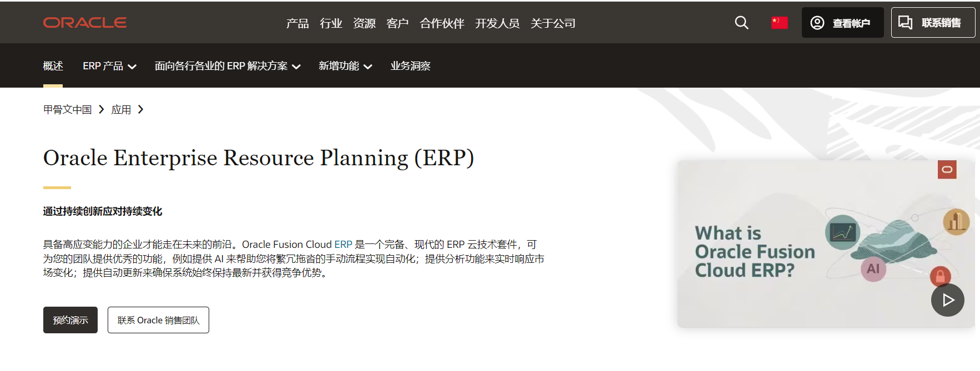This screenshot has width=980, height=371.
Task: Click the 通过持续创新应对持续变化 subtitle
Action: 103,211
